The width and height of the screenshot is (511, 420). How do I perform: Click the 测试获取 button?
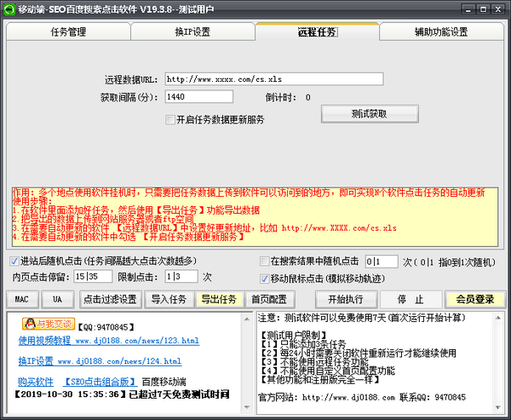point(370,114)
